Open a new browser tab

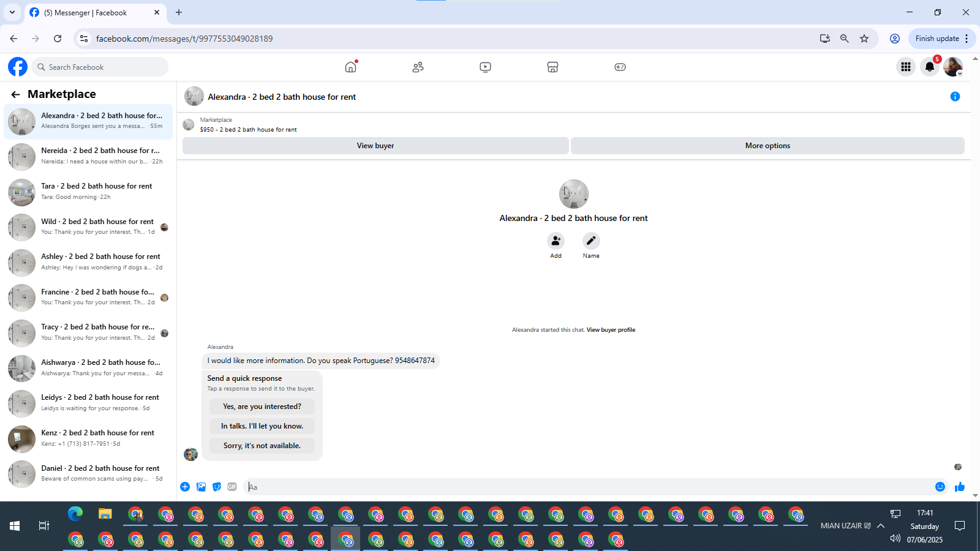(x=179, y=12)
